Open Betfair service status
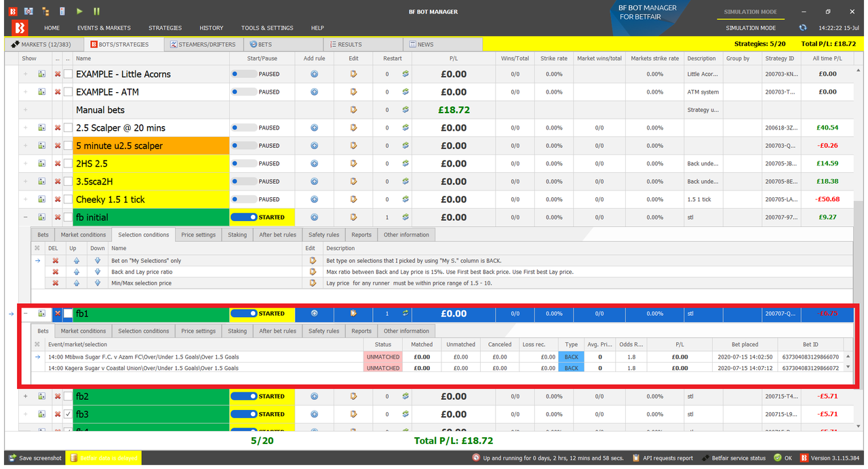This screenshot has height=469, width=868. point(734,458)
